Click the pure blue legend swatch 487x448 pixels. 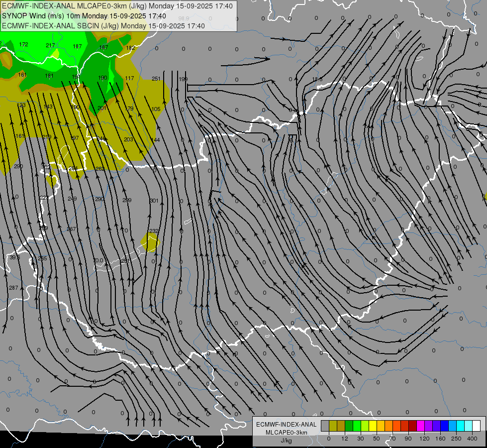[444, 426]
